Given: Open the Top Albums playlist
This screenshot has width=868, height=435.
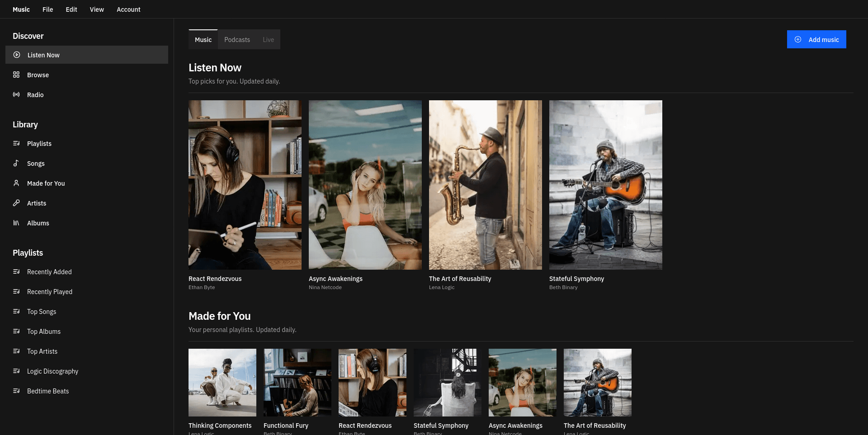Looking at the screenshot, I should coord(87,331).
